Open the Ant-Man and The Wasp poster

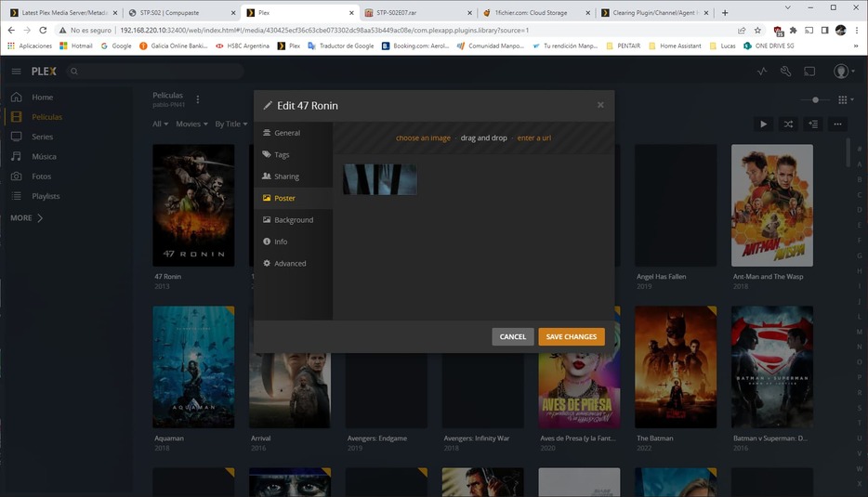point(771,205)
